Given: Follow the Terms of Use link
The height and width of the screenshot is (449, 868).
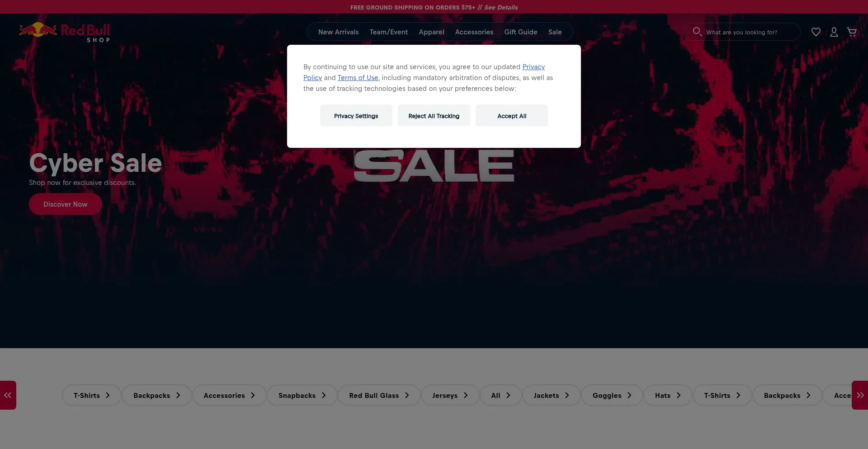Looking at the screenshot, I should (358, 78).
